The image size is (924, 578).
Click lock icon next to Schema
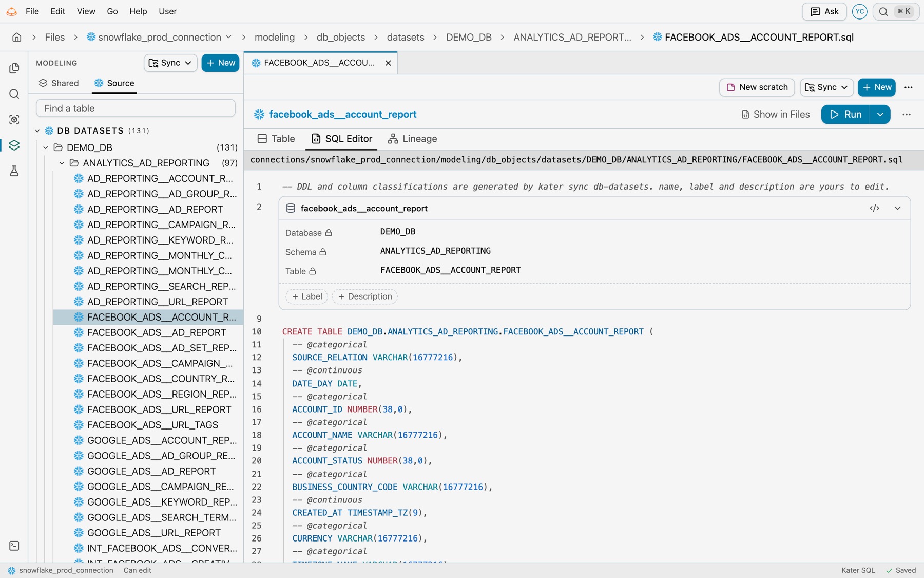323,252
